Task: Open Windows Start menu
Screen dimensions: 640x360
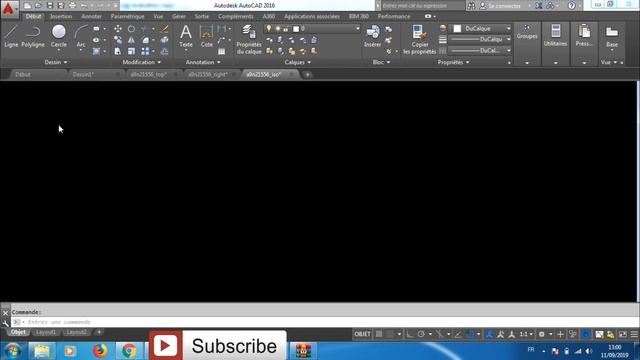Action: [13, 351]
